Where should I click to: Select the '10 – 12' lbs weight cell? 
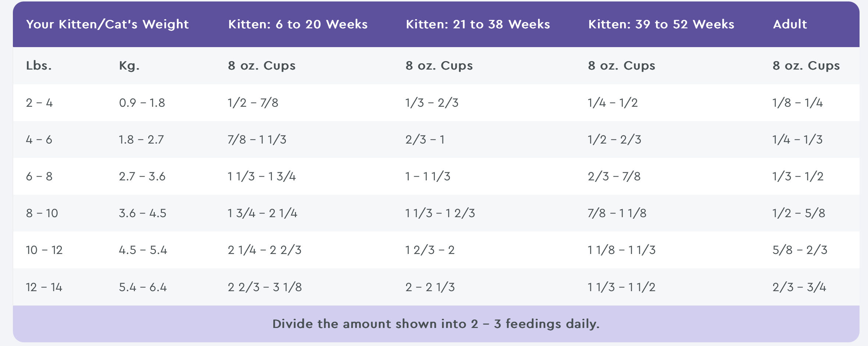tap(44, 250)
